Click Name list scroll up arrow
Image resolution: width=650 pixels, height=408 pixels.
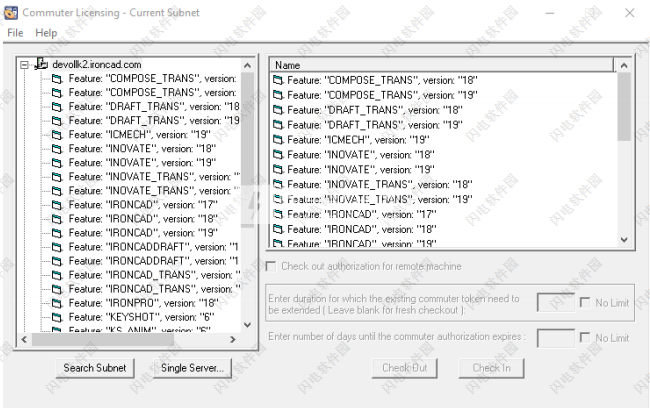pos(624,66)
